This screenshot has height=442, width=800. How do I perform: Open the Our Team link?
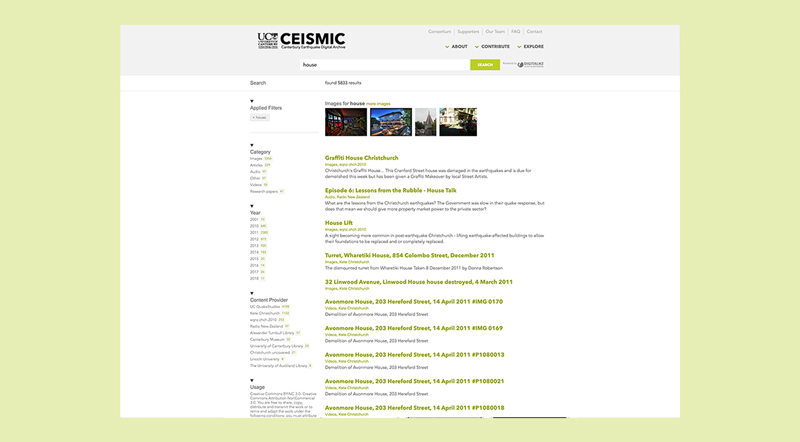point(495,32)
